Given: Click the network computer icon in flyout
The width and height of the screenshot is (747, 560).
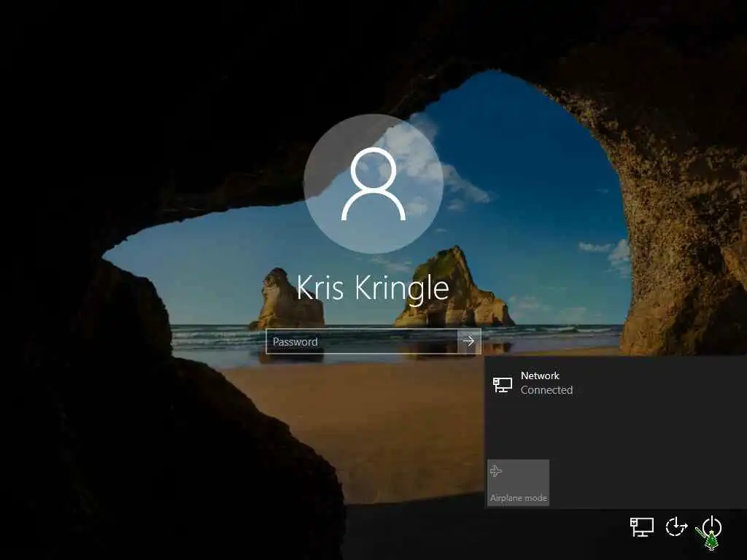Looking at the screenshot, I should tap(502, 385).
